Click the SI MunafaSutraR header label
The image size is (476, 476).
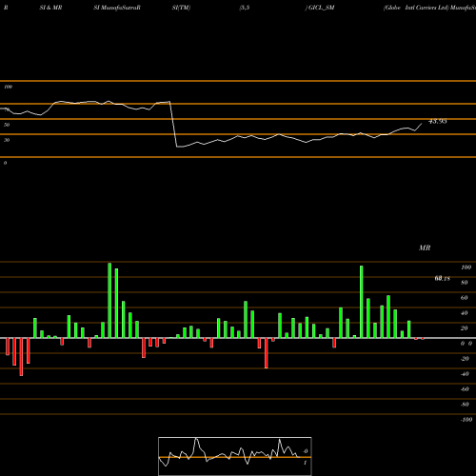(x=117, y=8)
